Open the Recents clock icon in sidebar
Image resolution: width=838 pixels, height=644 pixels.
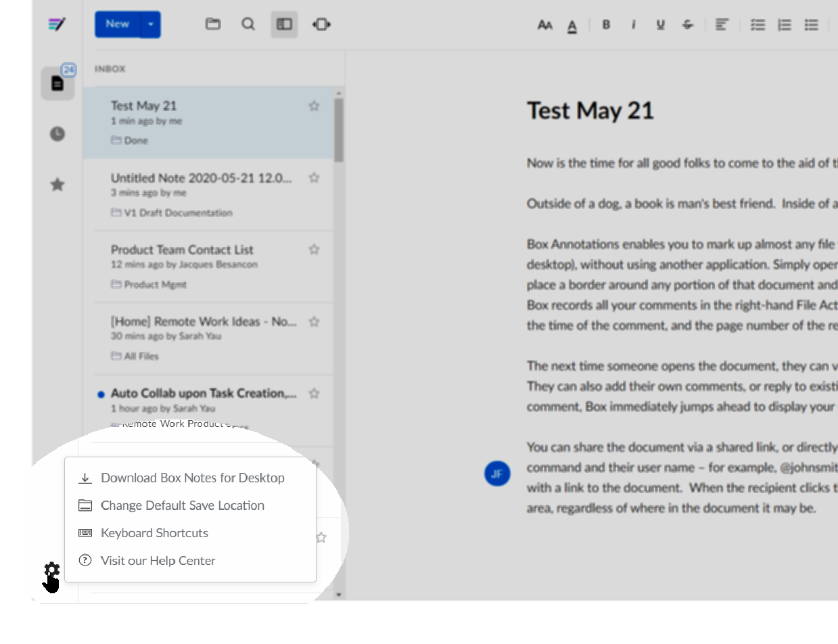(x=57, y=134)
